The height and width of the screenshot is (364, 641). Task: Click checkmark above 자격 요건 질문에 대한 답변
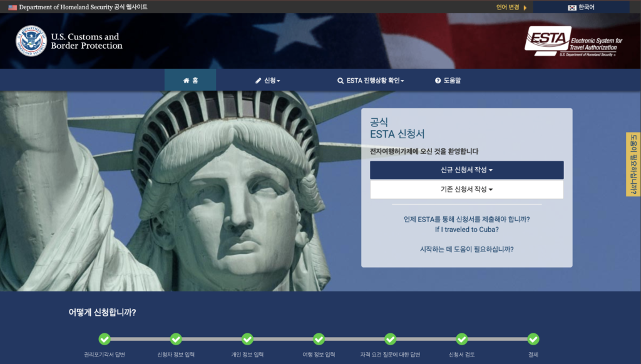point(391,339)
